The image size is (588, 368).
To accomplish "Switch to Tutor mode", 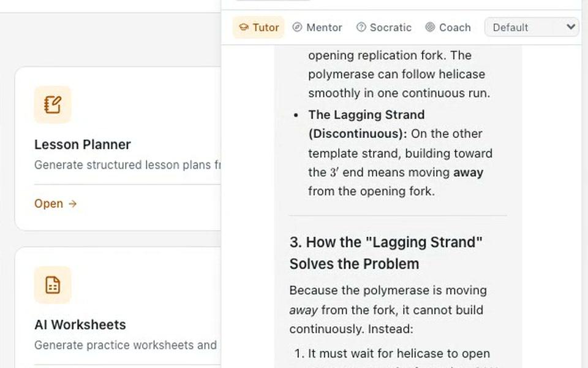I will (258, 28).
